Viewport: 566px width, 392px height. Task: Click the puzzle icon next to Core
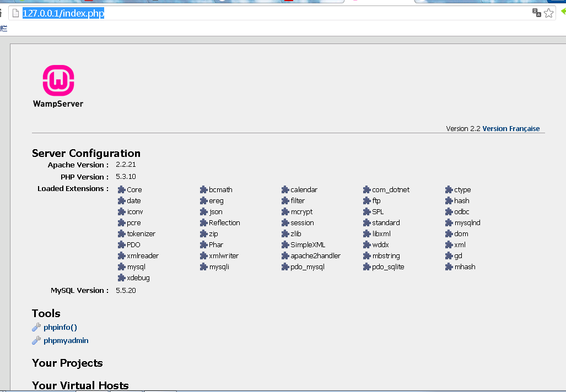[x=122, y=190]
